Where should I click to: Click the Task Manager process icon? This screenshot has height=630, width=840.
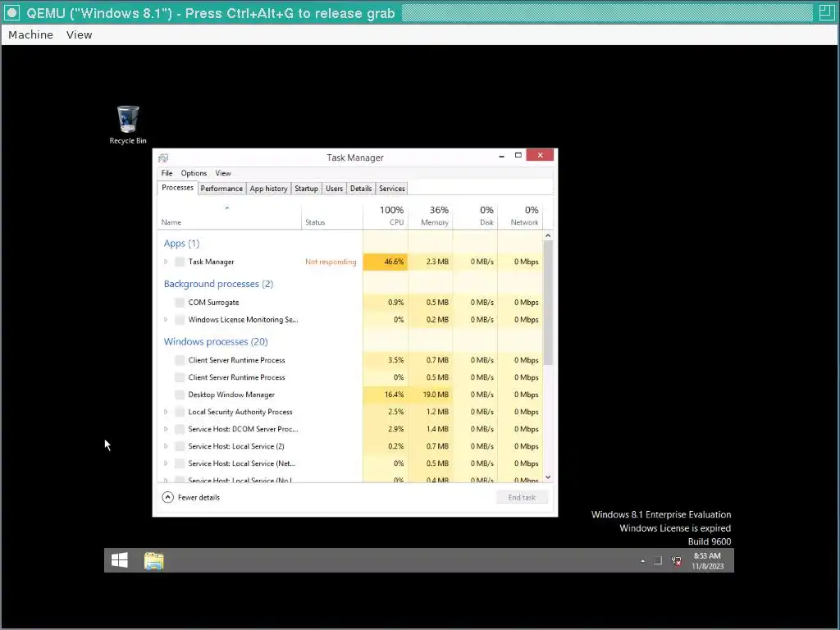tap(180, 262)
